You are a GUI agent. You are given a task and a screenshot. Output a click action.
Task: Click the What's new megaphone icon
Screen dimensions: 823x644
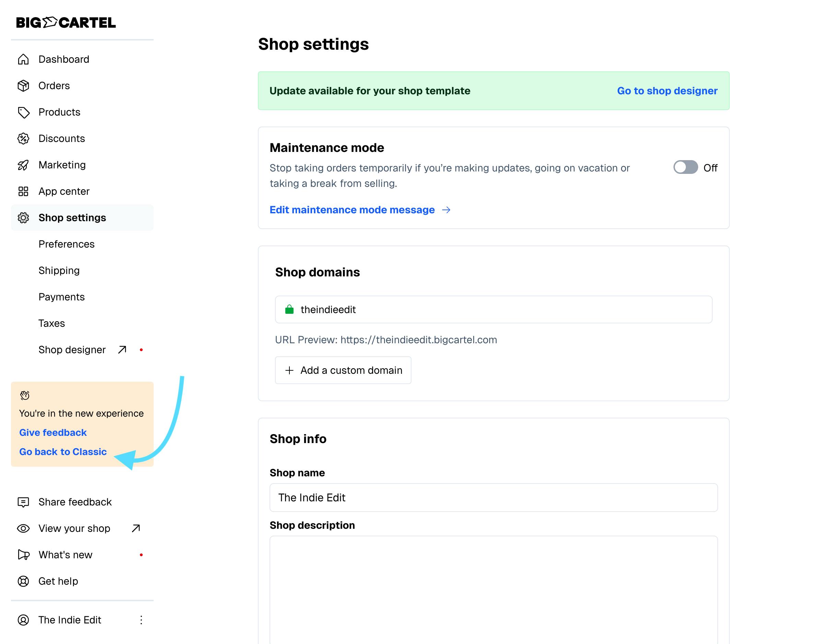pos(23,554)
